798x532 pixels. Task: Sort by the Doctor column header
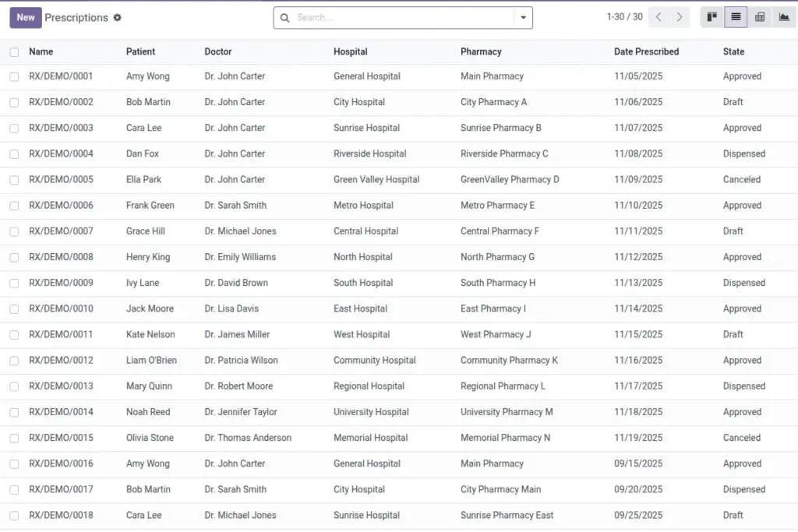tap(218, 51)
